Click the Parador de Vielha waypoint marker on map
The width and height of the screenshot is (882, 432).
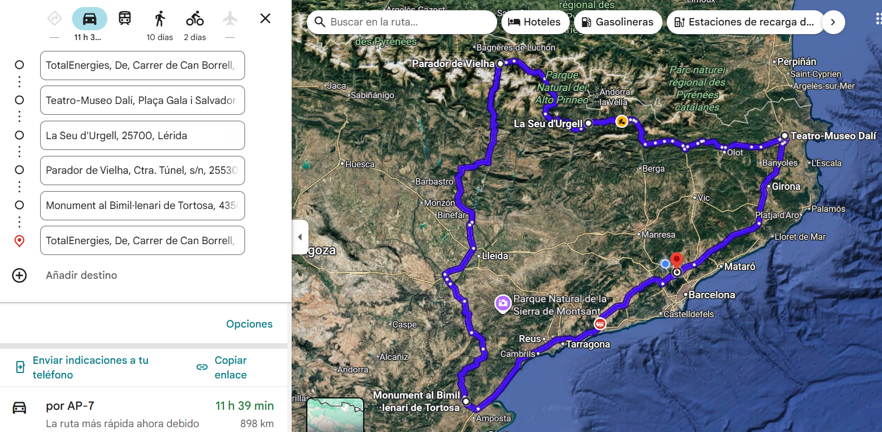pyautogui.click(x=500, y=64)
